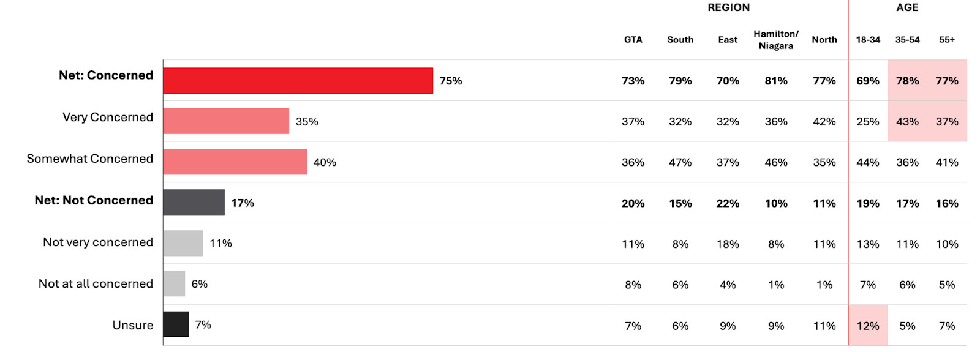The image size is (980, 352).
Task: Select the GTA column header
Action: pyautogui.click(x=633, y=40)
